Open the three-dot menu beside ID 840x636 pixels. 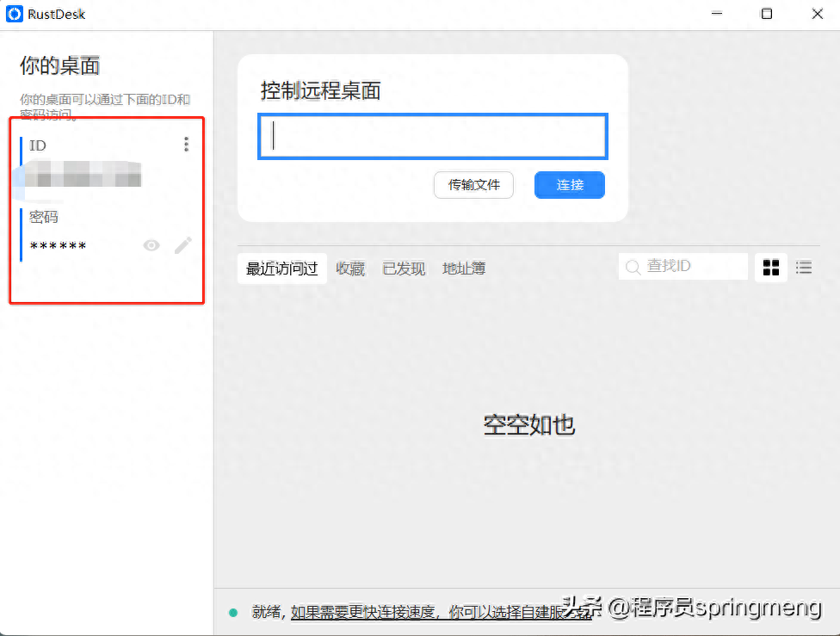tap(186, 145)
